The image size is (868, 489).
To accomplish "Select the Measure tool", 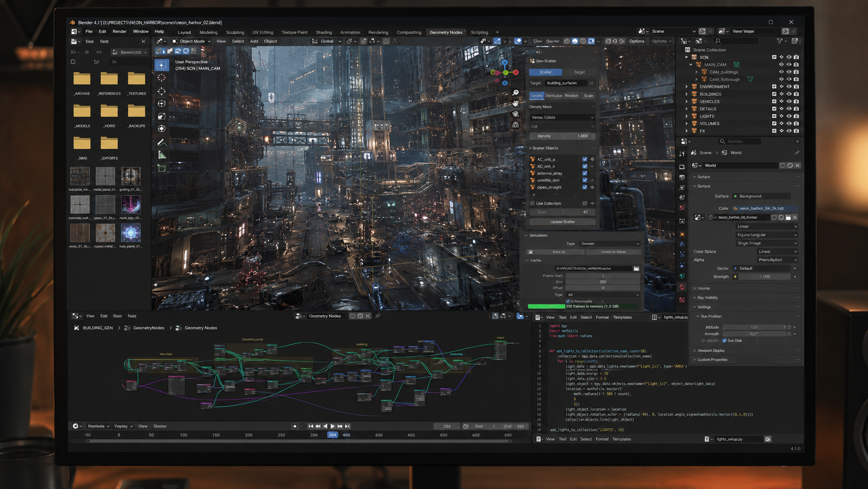I will pos(161,155).
